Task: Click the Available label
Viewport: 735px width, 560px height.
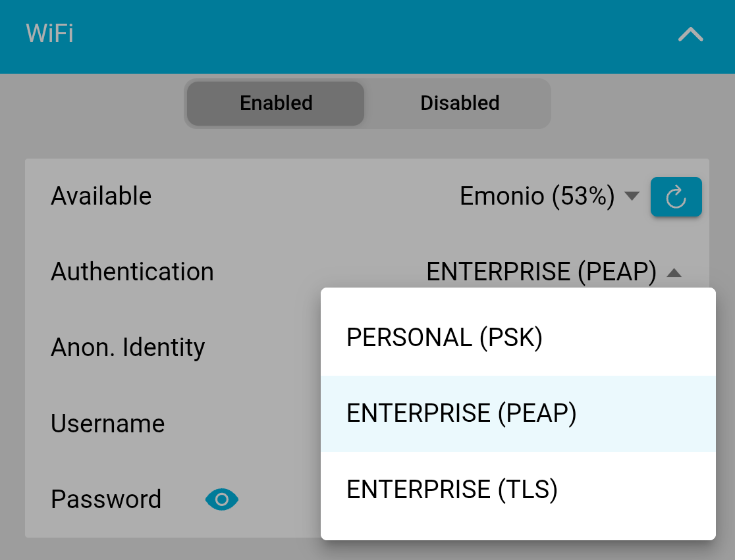Action: tap(101, 196)
